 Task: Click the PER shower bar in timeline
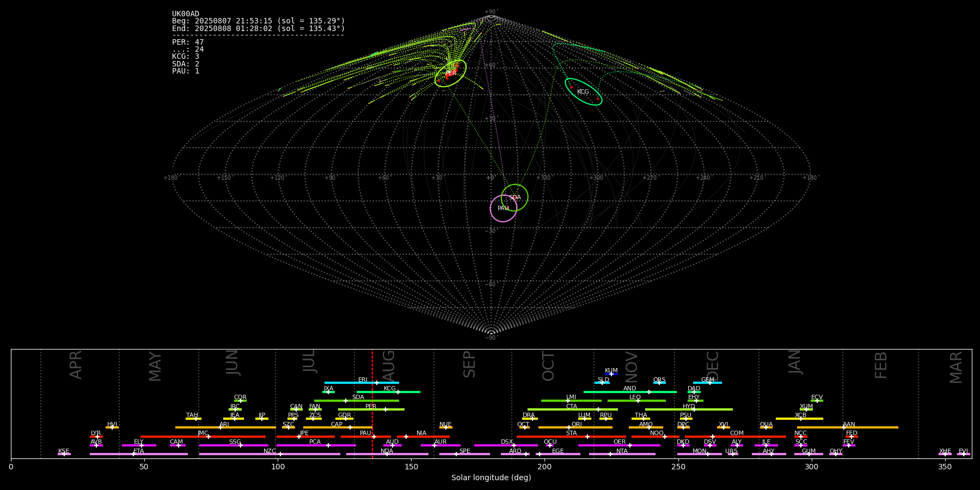tap(371, 409)
